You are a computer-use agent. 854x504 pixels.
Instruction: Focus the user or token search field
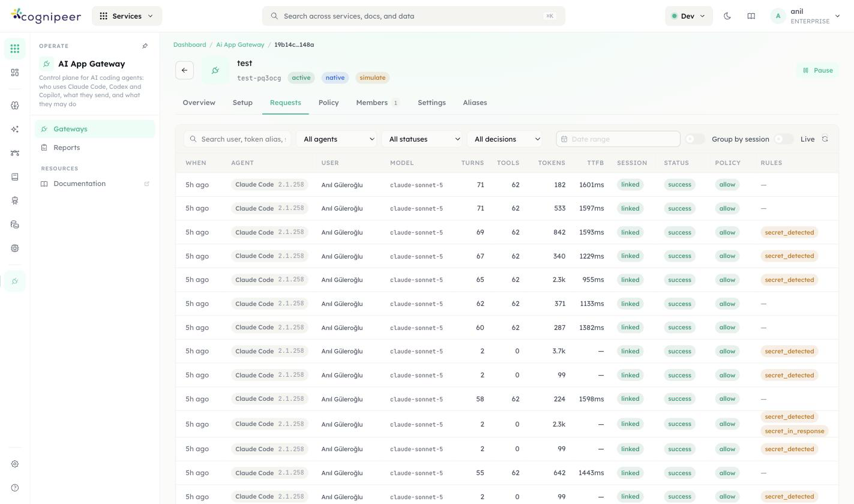point(238,139)
